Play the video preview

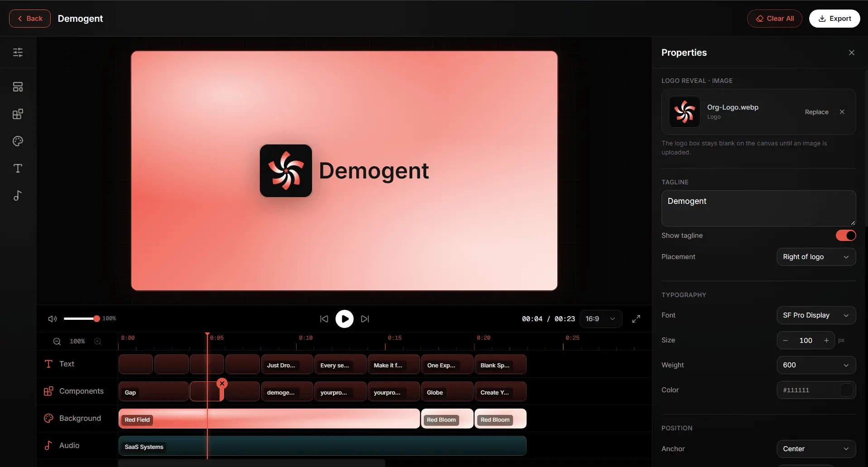click(x=345, y=319)
